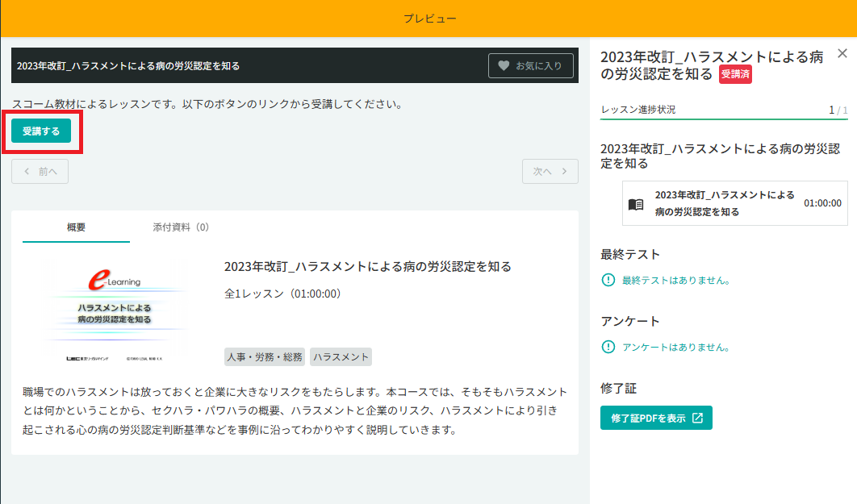The image size is (857, 504).
Task: Go to next with 次へ button
Action: [x=550, y=172]
